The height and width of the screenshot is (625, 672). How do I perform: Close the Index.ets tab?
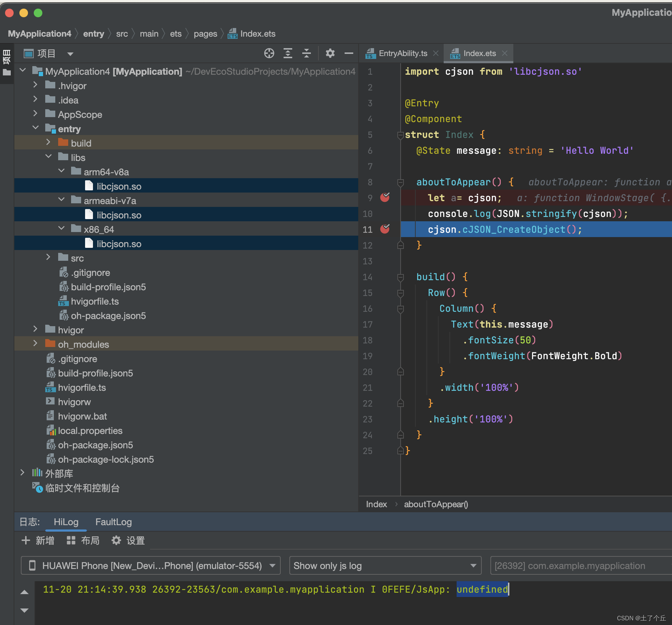505,54
